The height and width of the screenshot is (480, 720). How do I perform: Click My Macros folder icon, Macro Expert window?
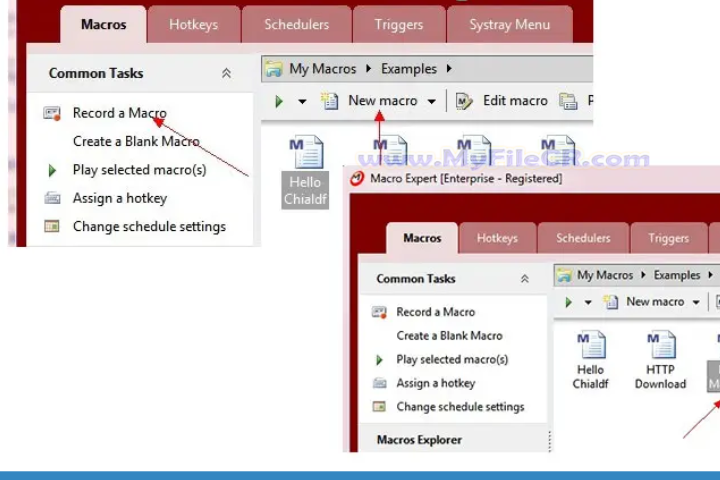564,275
